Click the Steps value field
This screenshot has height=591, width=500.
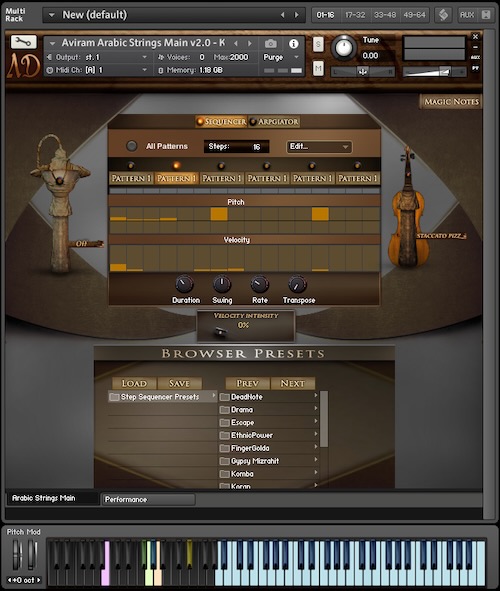coord(236,147)
